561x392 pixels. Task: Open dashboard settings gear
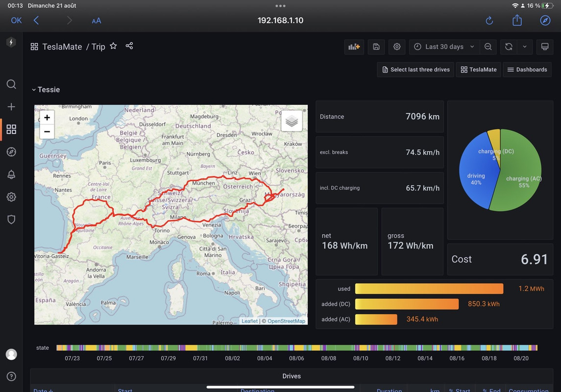397,47
